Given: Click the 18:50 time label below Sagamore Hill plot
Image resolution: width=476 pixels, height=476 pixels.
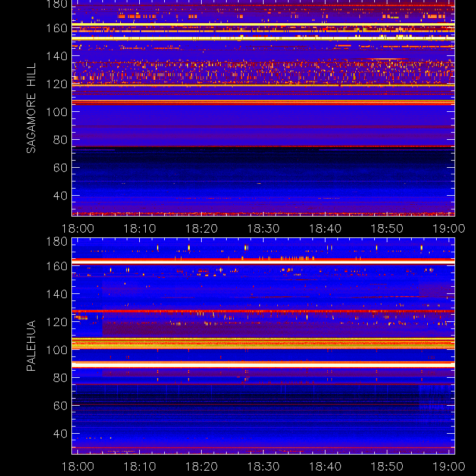Looking at the screenshot, I should point(387,228).
